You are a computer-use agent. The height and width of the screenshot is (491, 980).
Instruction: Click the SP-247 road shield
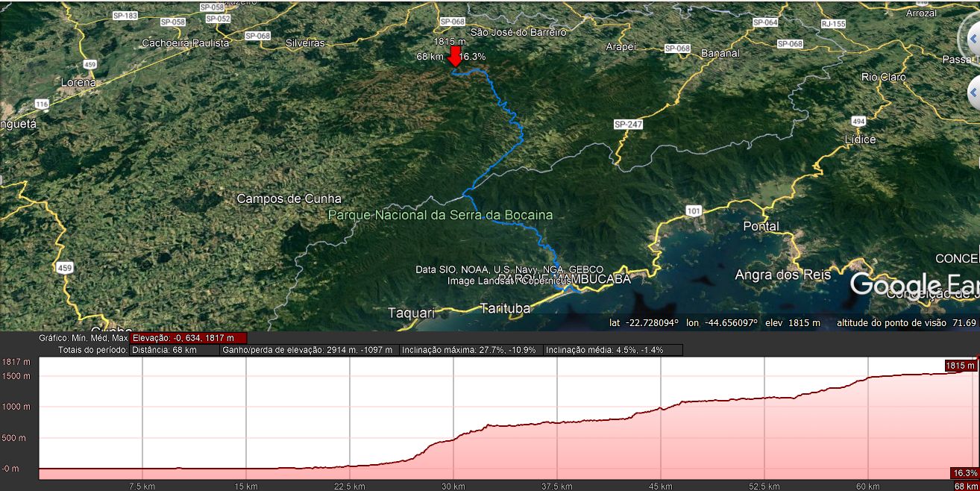628,124
